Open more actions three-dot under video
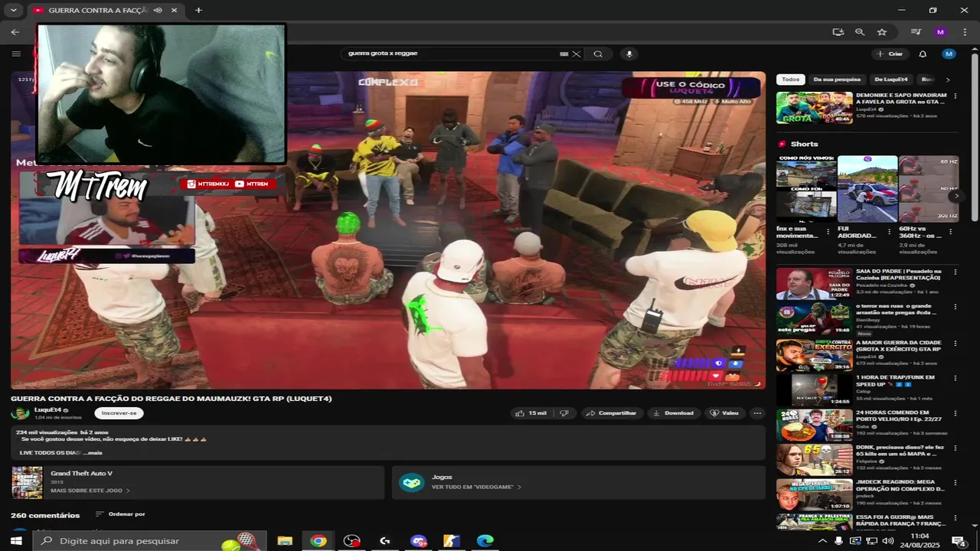Screen dimensions: 980x551 (x=757, y=412)
